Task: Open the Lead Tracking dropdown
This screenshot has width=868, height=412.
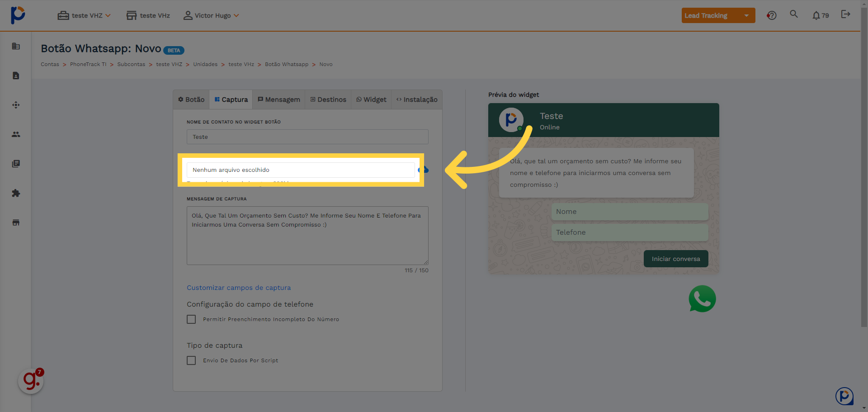Action: (x=718, y=15)
